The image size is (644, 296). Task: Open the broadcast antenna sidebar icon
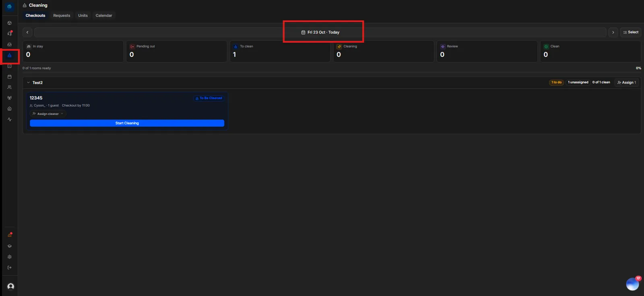[10, 98]
